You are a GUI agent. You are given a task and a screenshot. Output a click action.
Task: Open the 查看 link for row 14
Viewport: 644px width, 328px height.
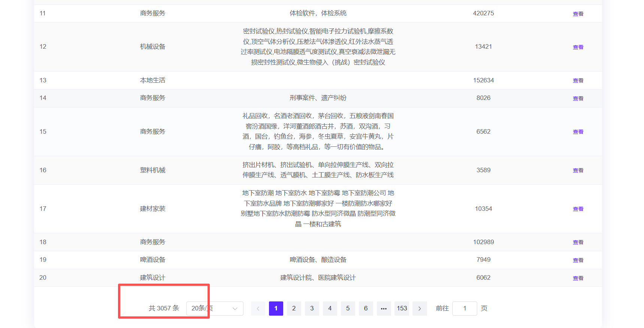[x=578, y=98]
